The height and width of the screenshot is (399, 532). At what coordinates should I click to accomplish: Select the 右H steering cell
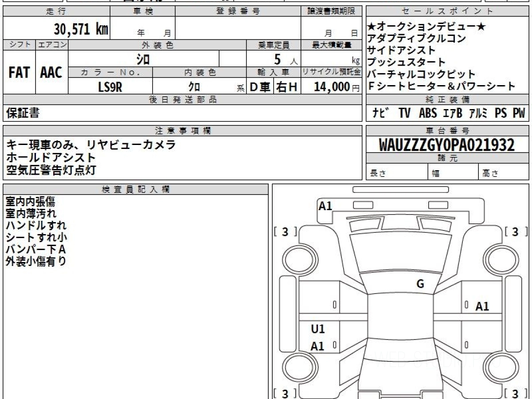click(x=287, y=87)
